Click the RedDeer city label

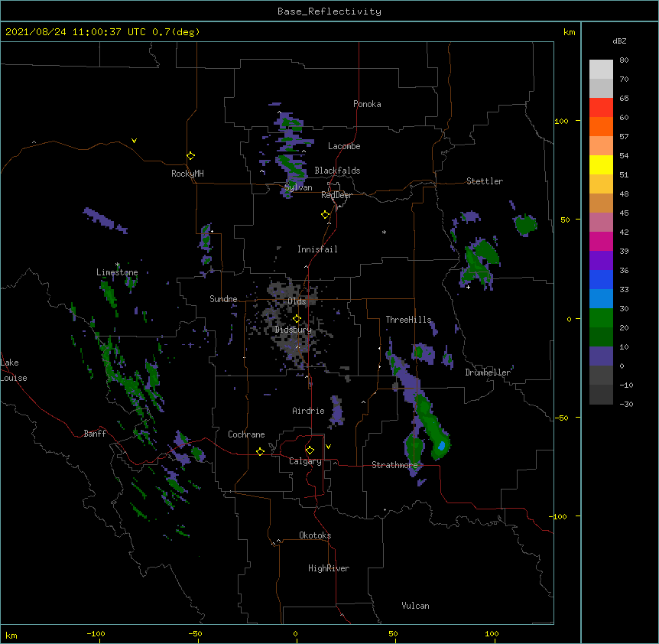(x=336, y=195)
